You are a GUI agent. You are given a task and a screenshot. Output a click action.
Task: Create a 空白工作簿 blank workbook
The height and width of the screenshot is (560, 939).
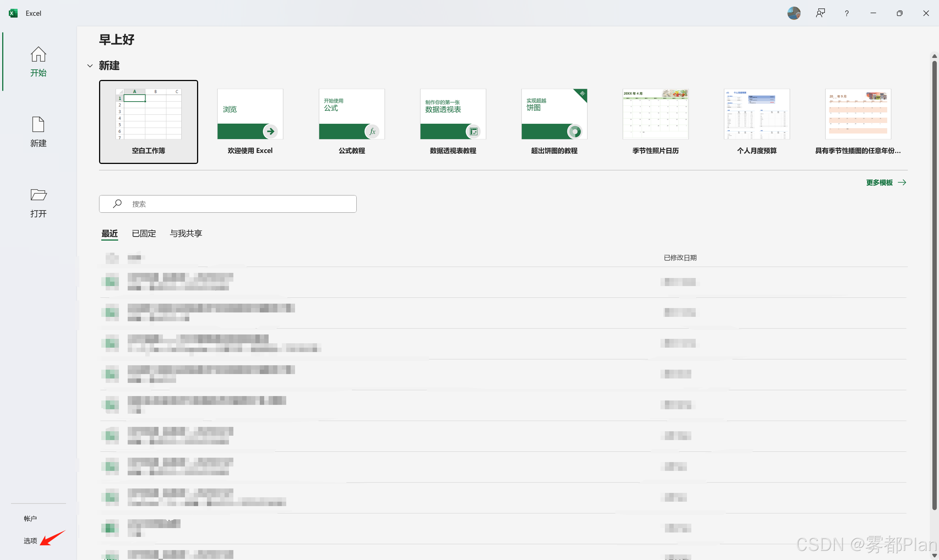[x=148, y=121]
